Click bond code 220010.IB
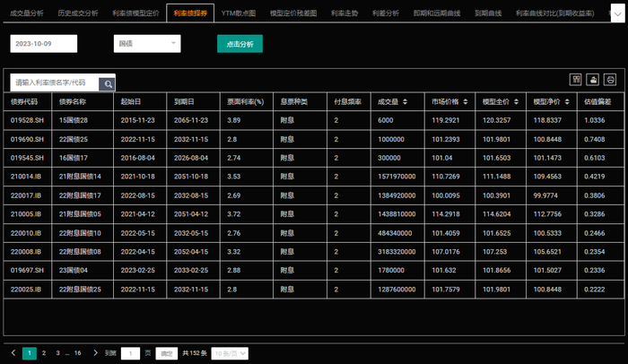Viewport: 628px width, 364px height. [x=26, y=233]
